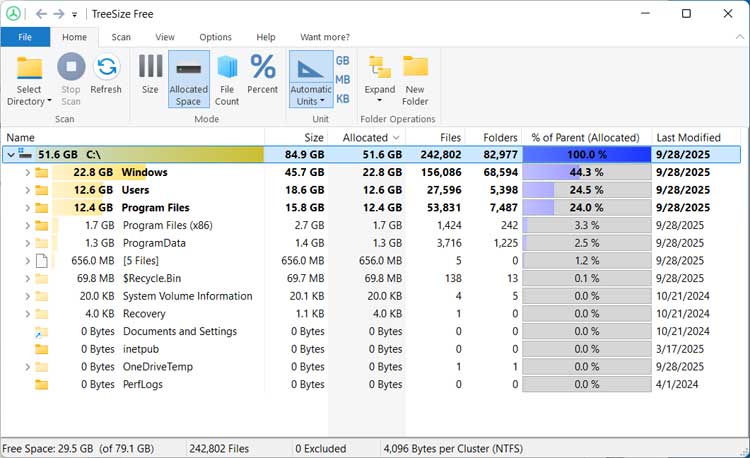Open the Help tab
The image size is (750, 458).
coord(266,37)
